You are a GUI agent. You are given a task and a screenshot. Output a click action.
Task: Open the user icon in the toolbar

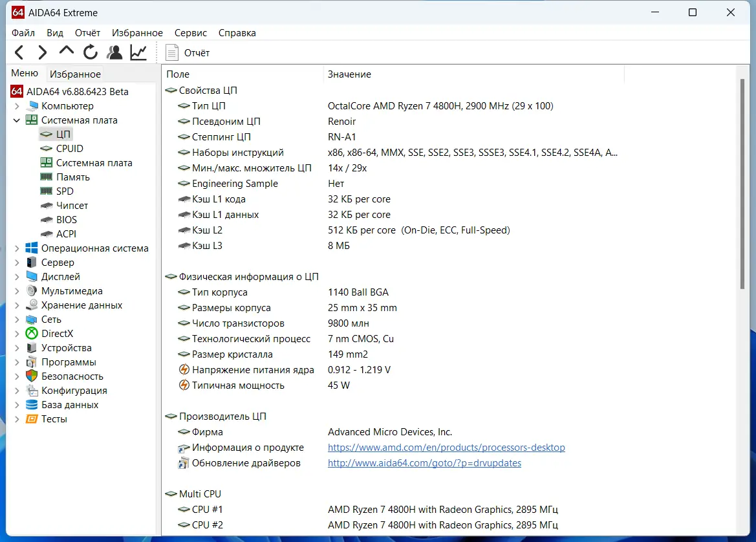[114, 52]
